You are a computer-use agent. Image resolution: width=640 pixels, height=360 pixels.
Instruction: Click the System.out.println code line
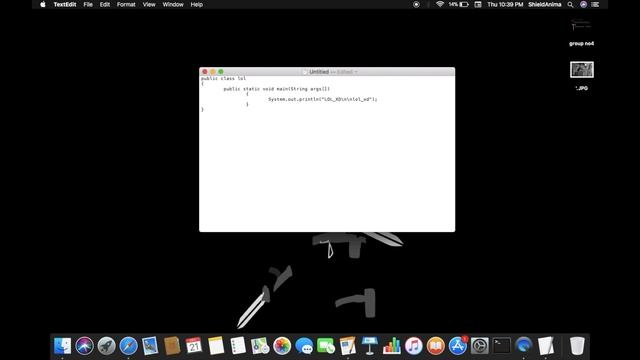click(322, 99)
